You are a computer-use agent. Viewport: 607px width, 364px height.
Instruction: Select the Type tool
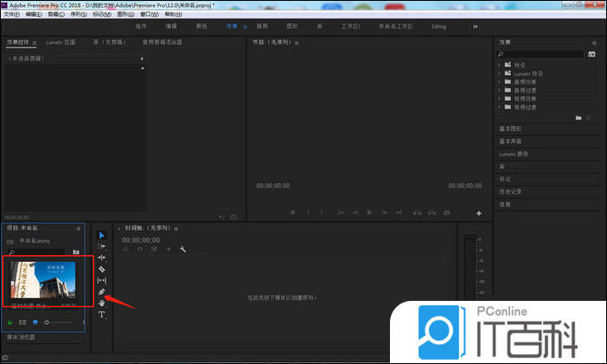point(101,315)
